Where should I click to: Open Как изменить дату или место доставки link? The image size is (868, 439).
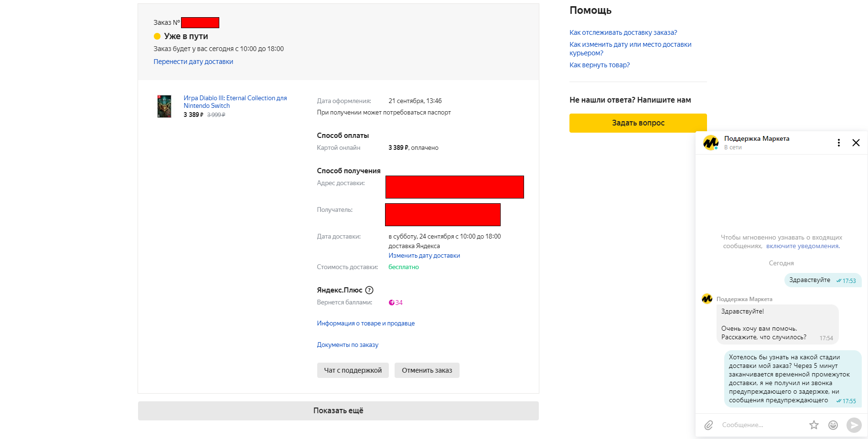(630, 49)
